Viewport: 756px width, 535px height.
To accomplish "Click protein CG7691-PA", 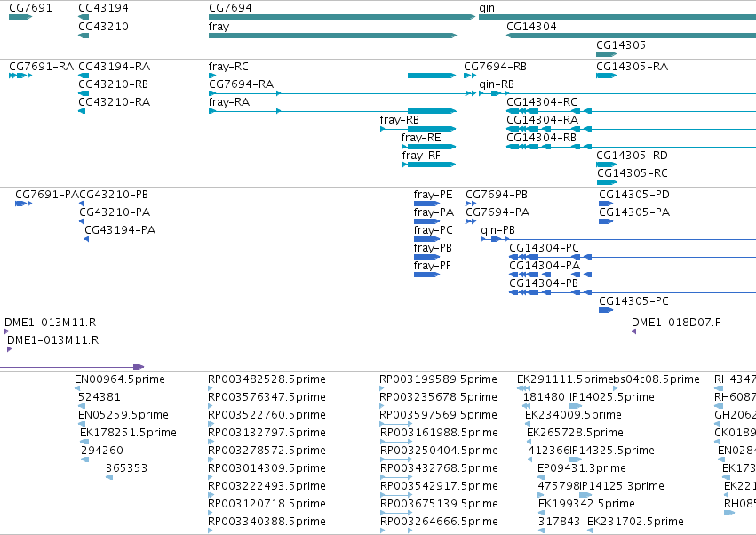I will [x=47, y=195].
